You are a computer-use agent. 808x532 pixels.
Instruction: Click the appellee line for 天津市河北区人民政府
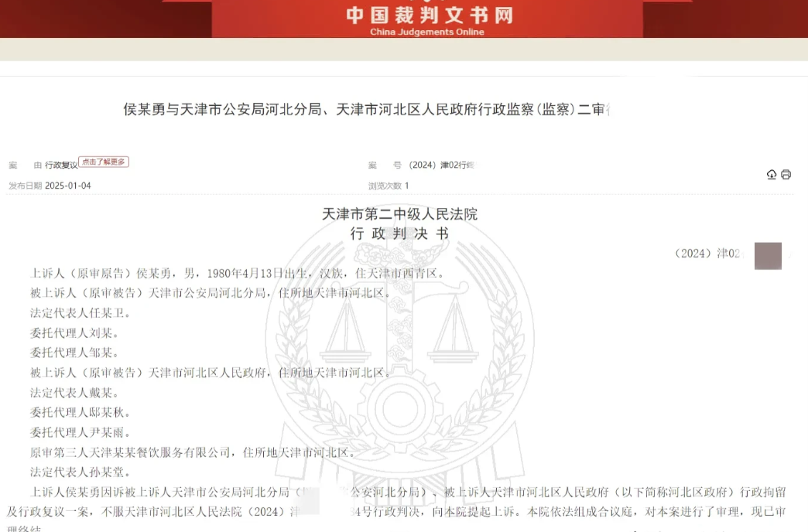click(211, 373)
